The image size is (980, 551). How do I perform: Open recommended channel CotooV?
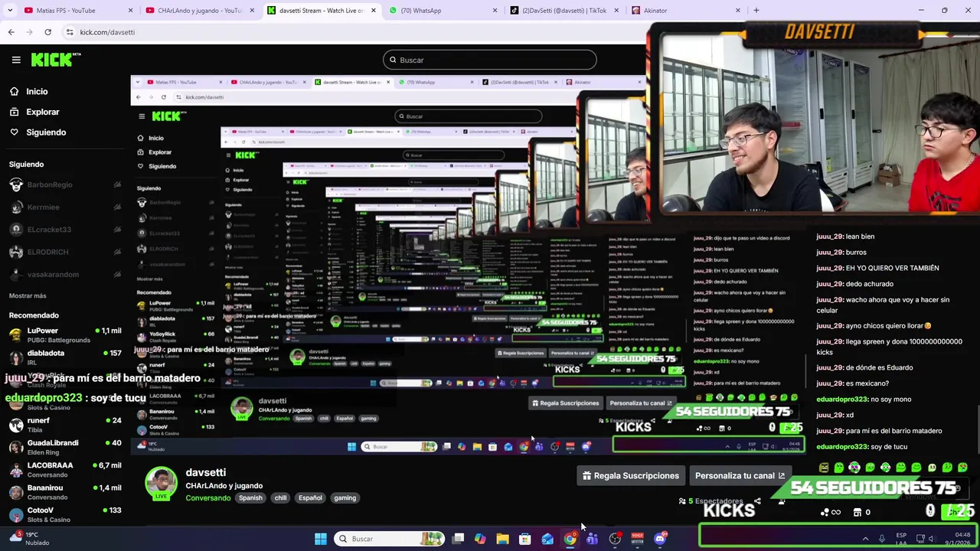click(x=64, y=514)
